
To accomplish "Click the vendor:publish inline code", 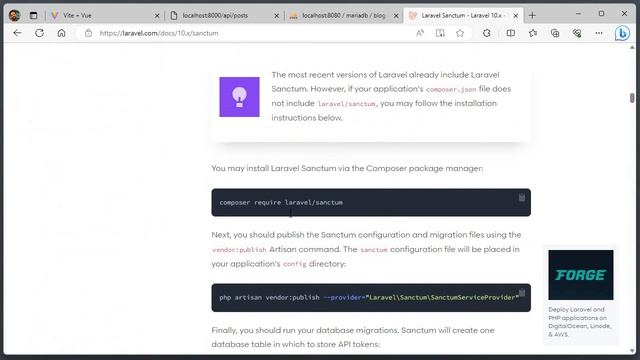I will click(239, 250).
